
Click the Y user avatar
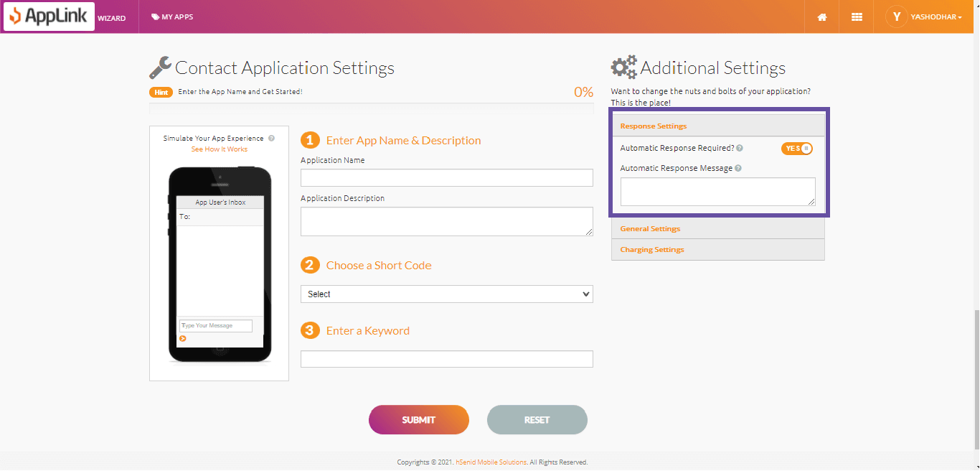[x=897, y=17]
